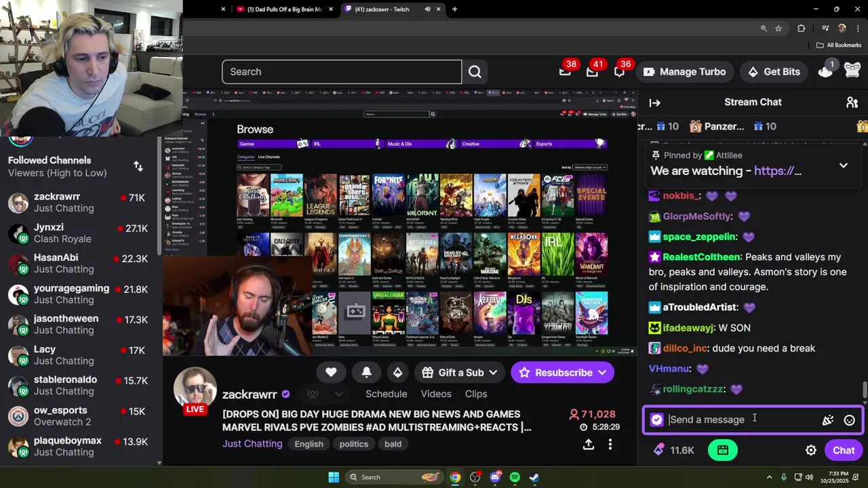
Task: Select the English tag
Action: pyautogui.click(x=309, y=444)
